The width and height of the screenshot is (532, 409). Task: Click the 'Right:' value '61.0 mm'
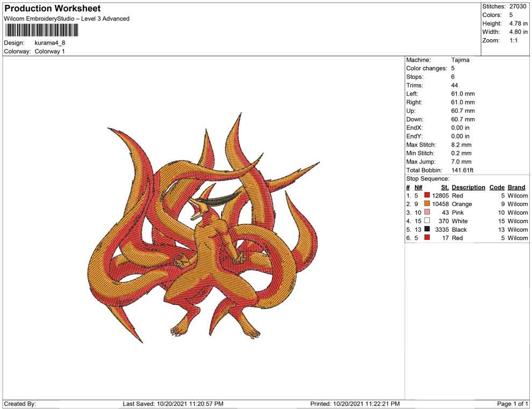tap(463, 103)
